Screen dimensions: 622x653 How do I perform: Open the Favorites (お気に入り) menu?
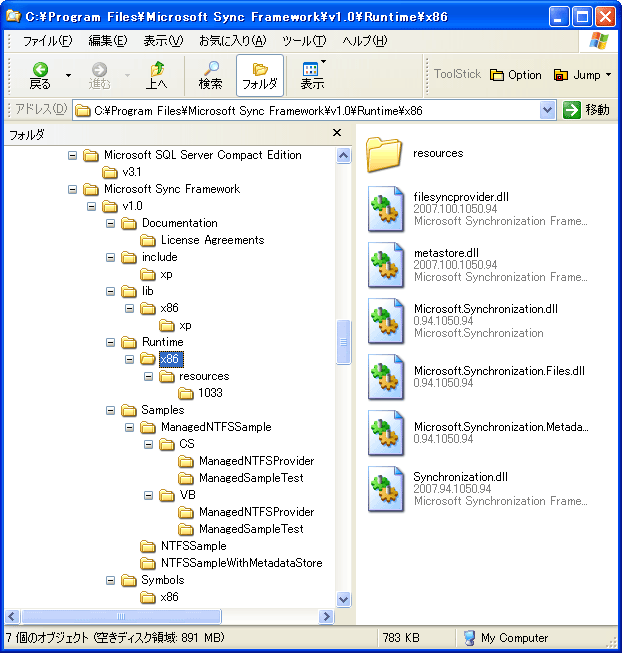pos(232,41)
